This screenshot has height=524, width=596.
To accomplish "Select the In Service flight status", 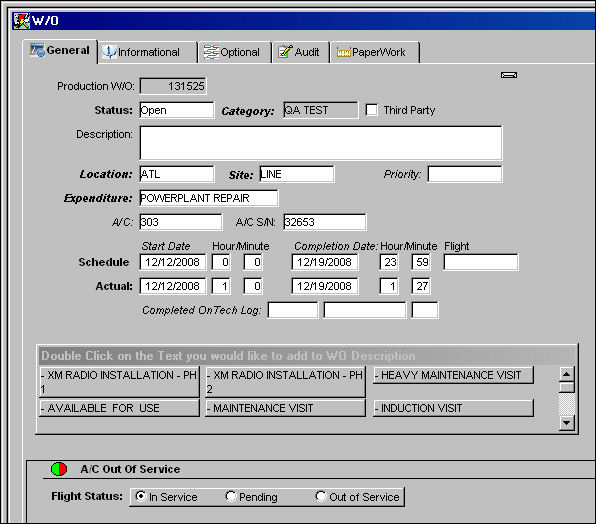I will tap(141, 496).
